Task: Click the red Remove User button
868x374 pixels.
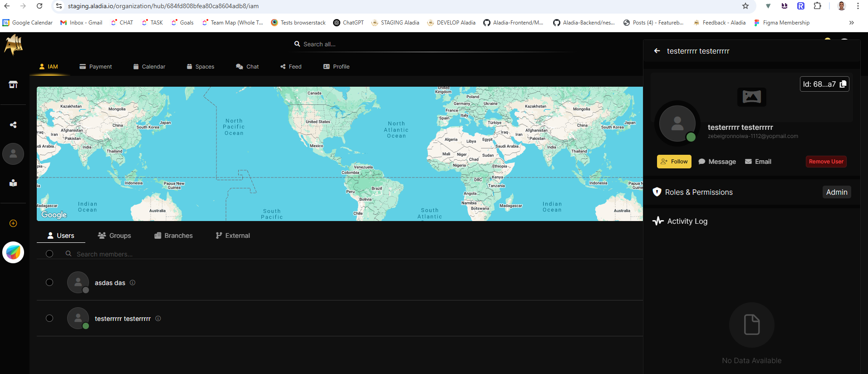Action: pos(826,162)
